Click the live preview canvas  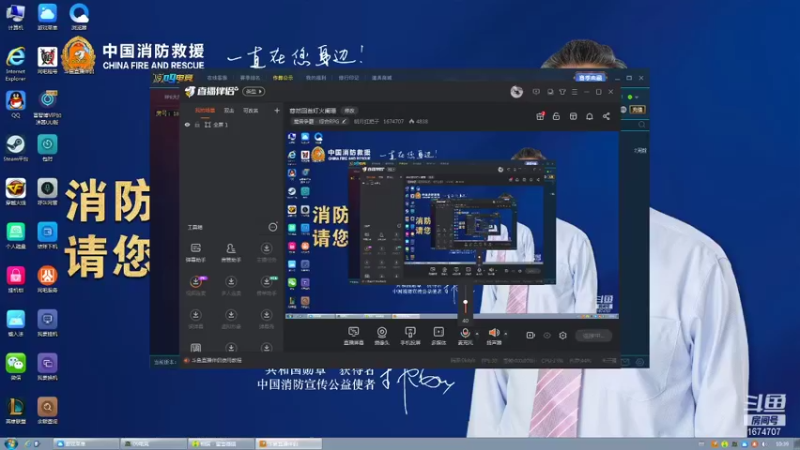452,225
